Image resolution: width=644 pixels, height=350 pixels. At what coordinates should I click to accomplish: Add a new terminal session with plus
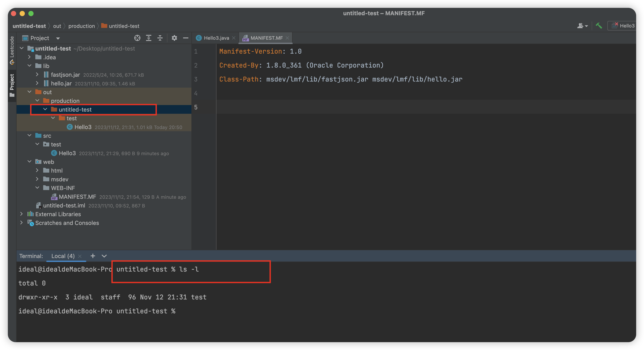point(93,256)
